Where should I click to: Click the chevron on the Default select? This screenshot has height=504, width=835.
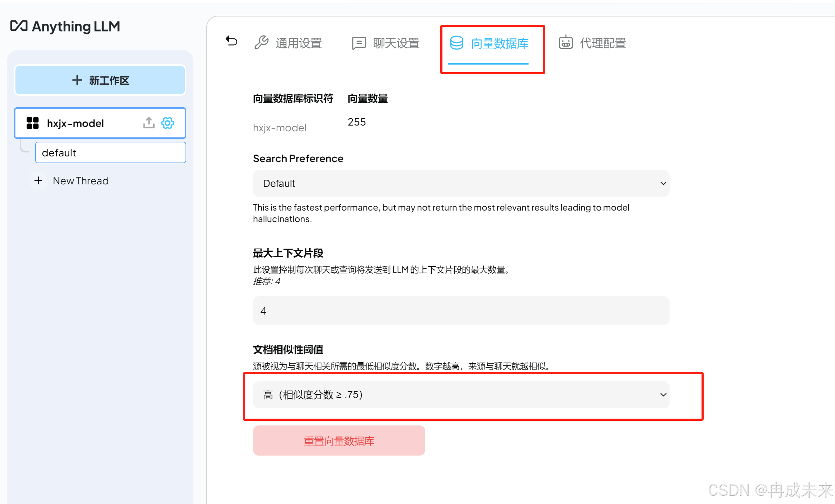(663, 183)
